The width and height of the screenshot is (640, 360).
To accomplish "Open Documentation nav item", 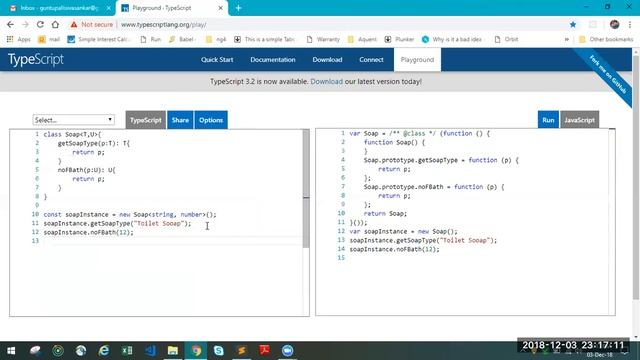I will (273, 60).
